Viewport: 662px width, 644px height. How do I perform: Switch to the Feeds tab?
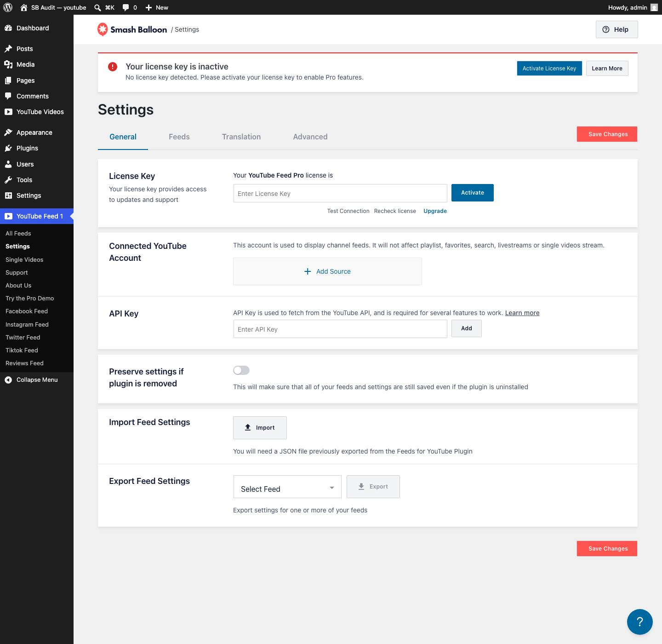(x=179, y=137)
